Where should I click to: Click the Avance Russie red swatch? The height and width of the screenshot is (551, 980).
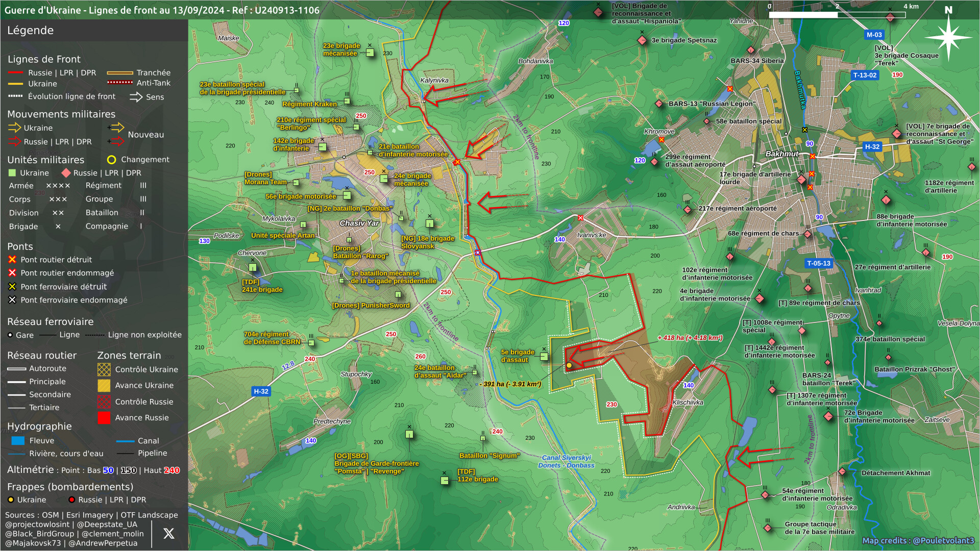[104, 418]
